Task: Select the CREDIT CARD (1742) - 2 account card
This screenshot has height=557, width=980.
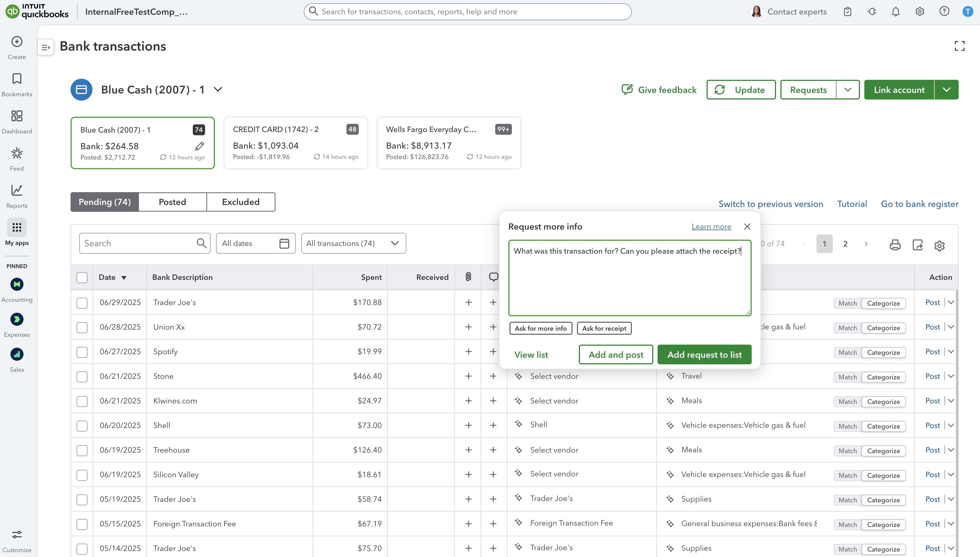Action: [x=296, y=143]
